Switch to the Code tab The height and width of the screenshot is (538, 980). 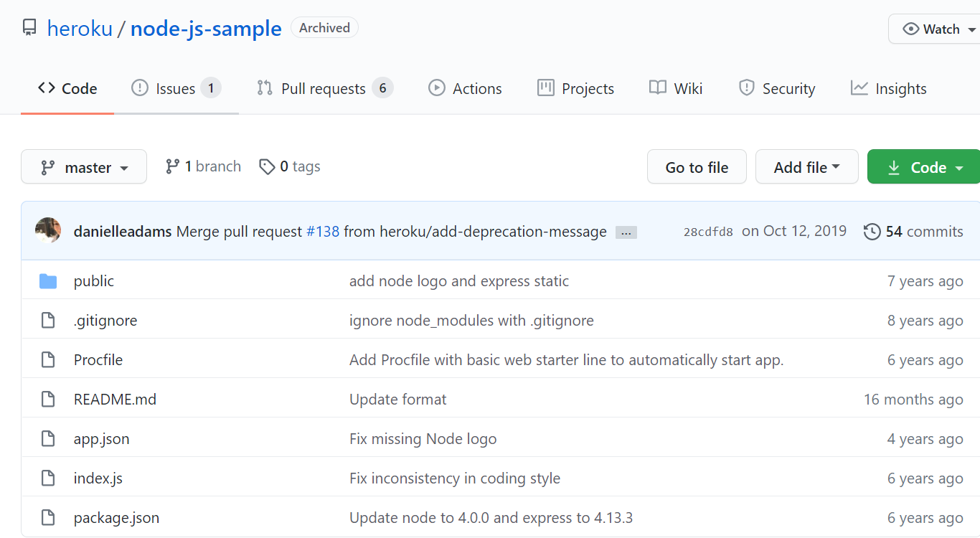(x=67, y=89)
